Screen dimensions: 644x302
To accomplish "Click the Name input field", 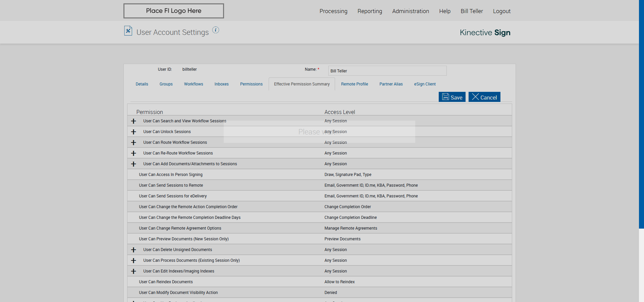I will [x=387, y=71].
